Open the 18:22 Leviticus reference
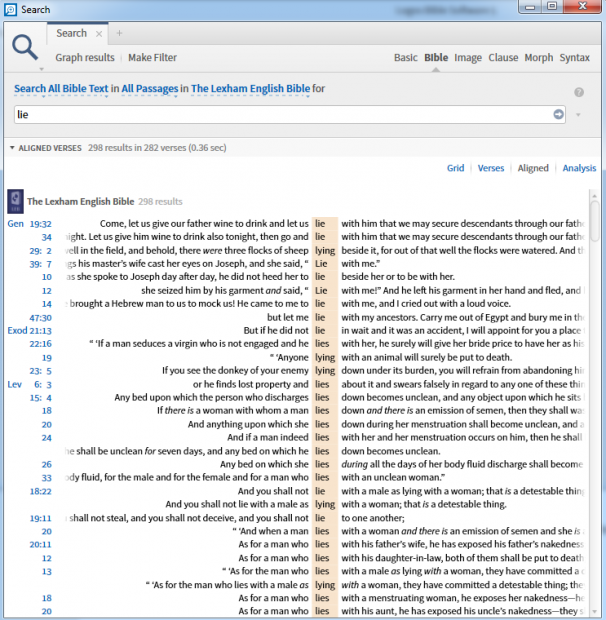Screen dimensions: 606x620 [40, 491]
